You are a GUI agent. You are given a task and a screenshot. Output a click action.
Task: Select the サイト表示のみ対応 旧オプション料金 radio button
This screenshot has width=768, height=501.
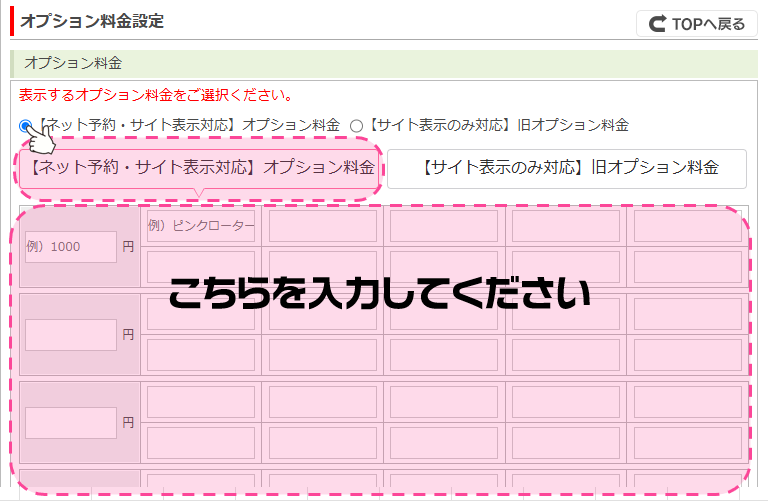(357, 126)
